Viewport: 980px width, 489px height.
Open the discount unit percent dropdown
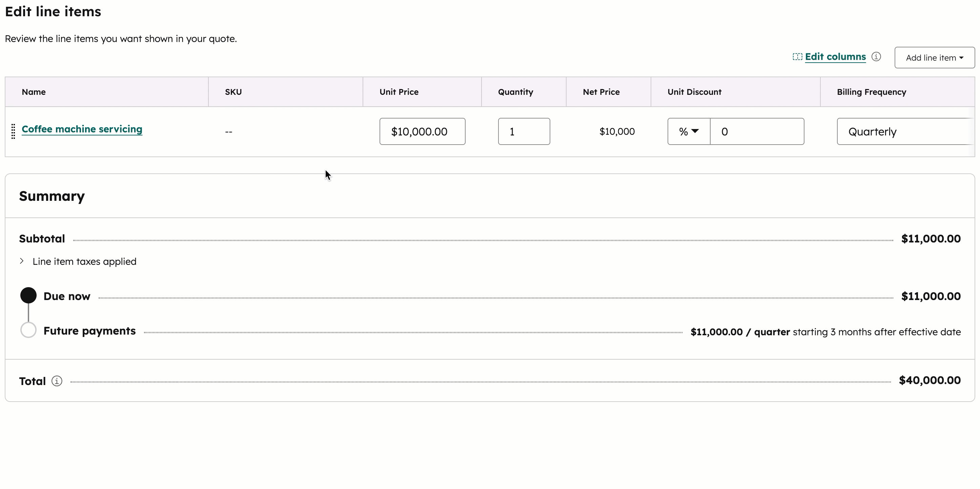point(688,131)
